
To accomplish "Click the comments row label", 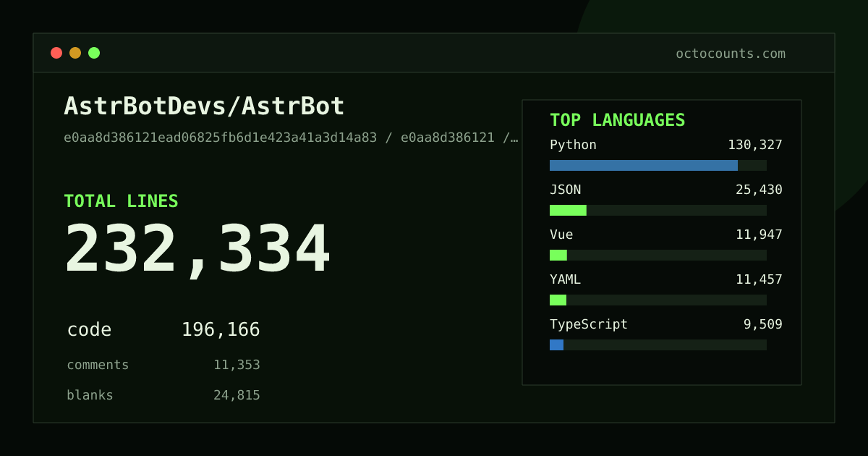I will click(x=98, y=365).
